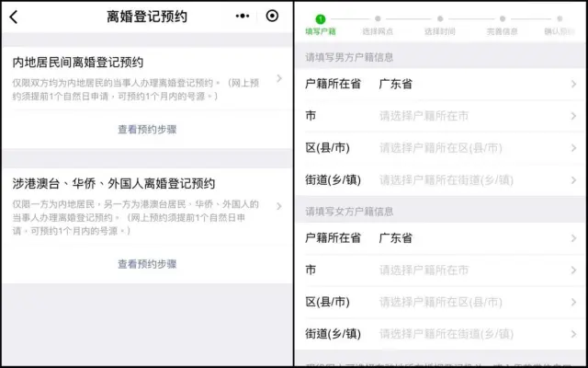
Task: Open the male 街道(乡/镇) selection field
Action: tap(441, 180)
